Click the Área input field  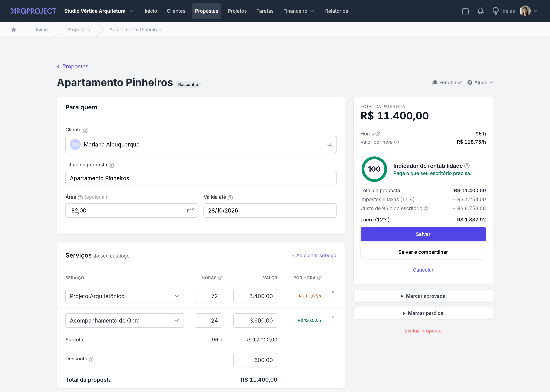131,210
